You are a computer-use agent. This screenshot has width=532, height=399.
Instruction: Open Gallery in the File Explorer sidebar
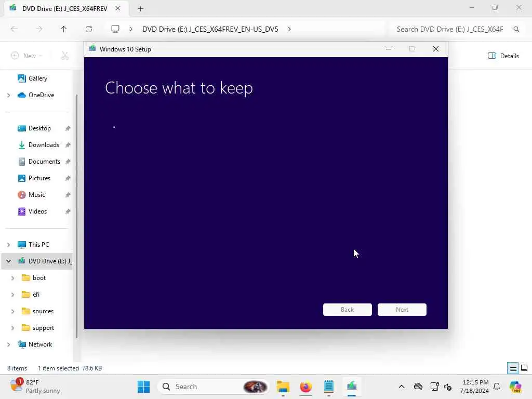pyautogui.click(x=37, y=78)
